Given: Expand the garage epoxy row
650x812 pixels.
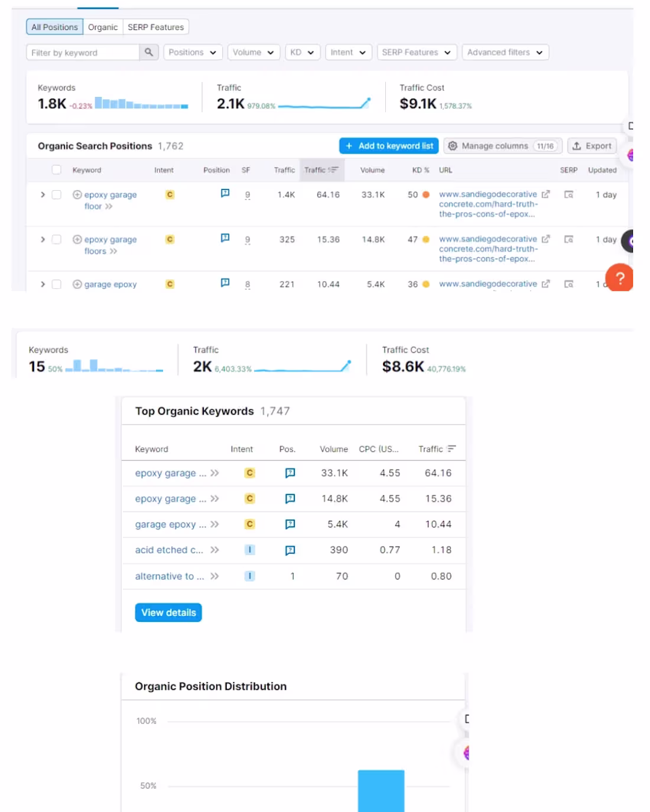Looking at the screenshot, I should tap(43, 284).
